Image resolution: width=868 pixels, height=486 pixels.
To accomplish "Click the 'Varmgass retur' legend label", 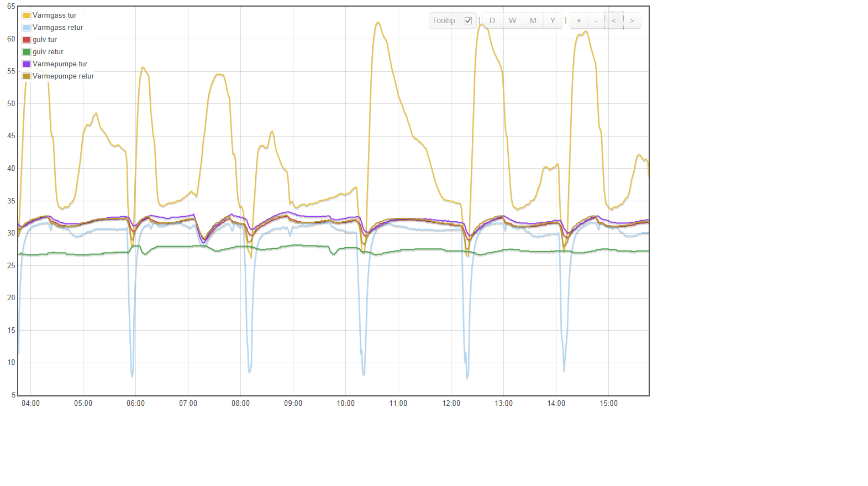I will click(x=58, y=28).
